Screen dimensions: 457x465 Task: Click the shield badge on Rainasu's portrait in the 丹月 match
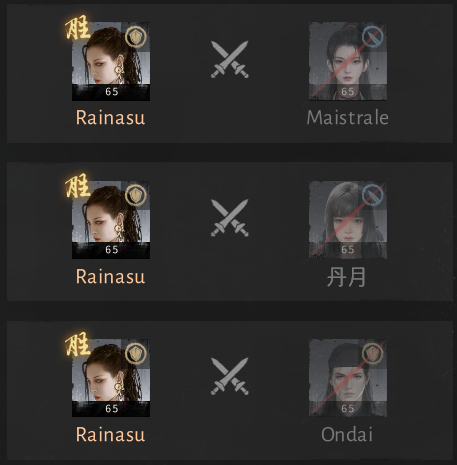[136, 195]
